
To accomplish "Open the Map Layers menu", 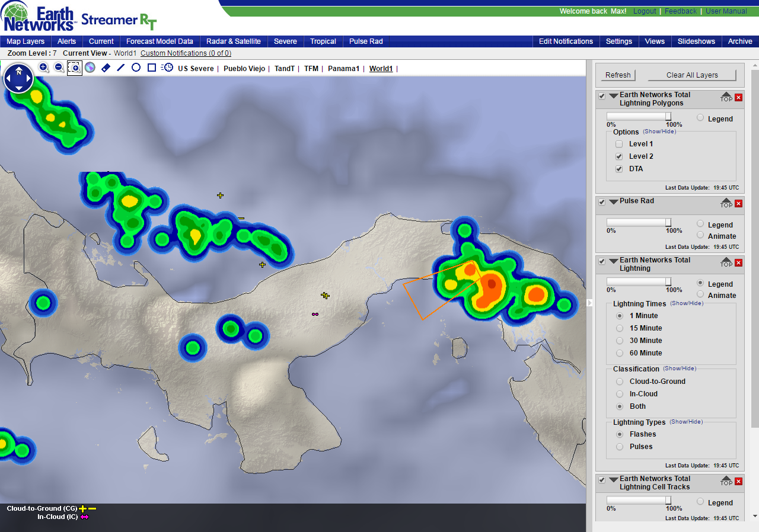I will click(x=25, y=41).
